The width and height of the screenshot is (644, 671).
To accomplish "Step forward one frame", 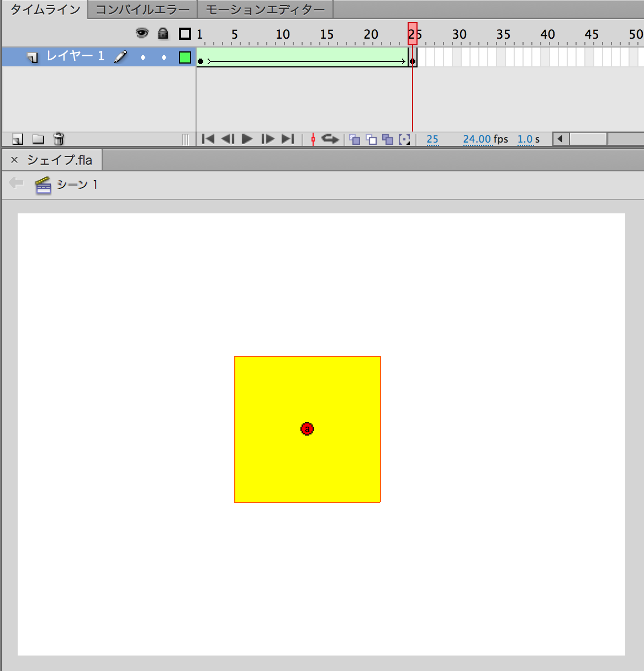I will pyautogui.click(x=268, y=139).
